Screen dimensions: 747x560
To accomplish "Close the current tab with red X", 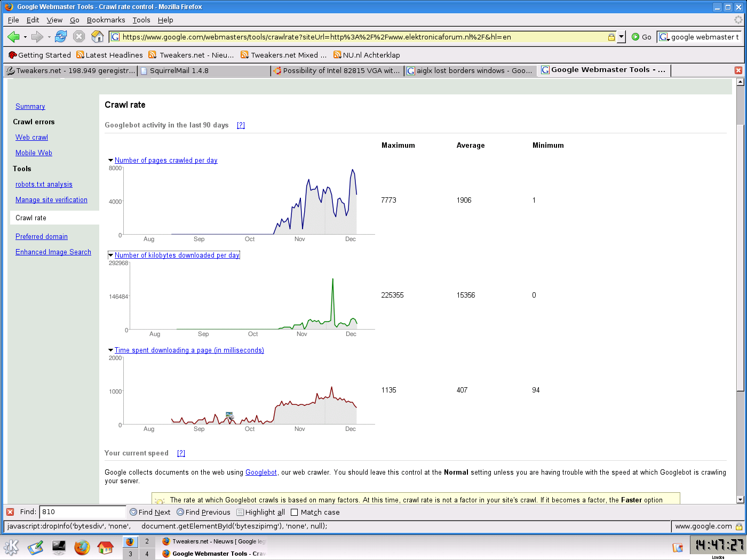I will 738,70.
